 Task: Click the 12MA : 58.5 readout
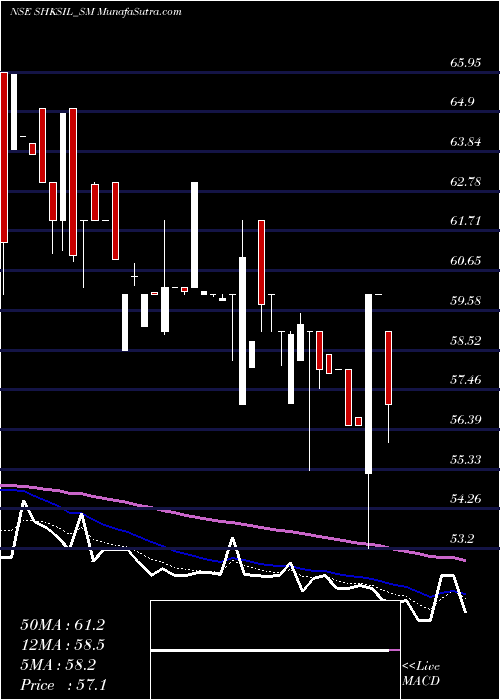pyautogui.click(x=62, y=645)
